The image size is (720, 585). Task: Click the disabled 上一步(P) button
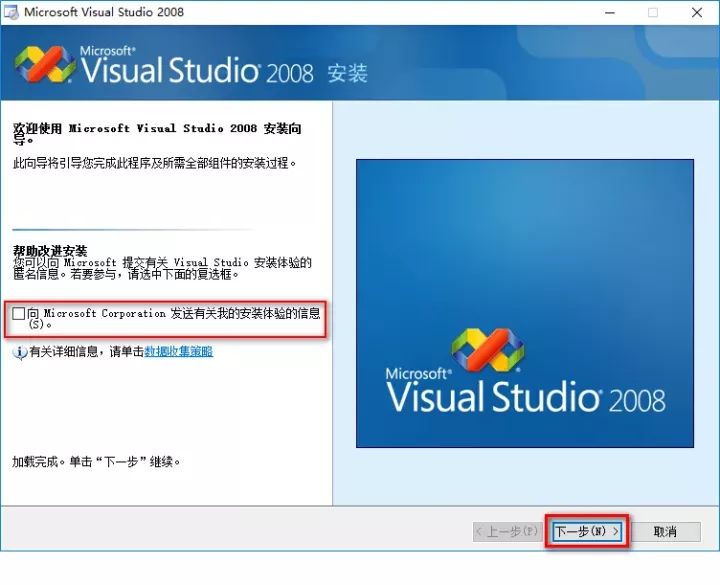[x=509, y=531]
